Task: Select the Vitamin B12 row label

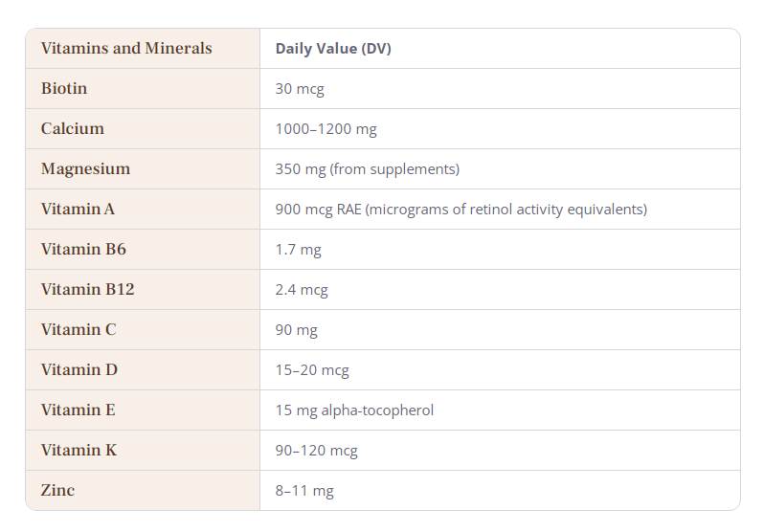Action: [x=87, y=289]
